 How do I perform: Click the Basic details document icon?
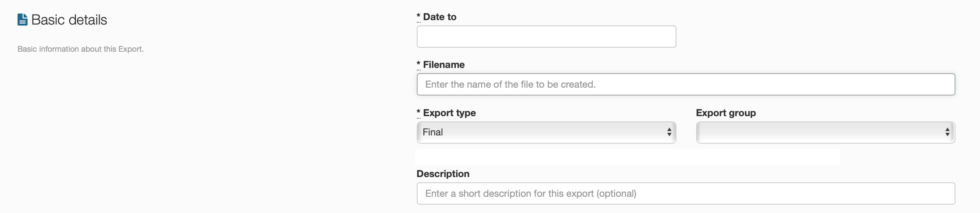(22, 20)
